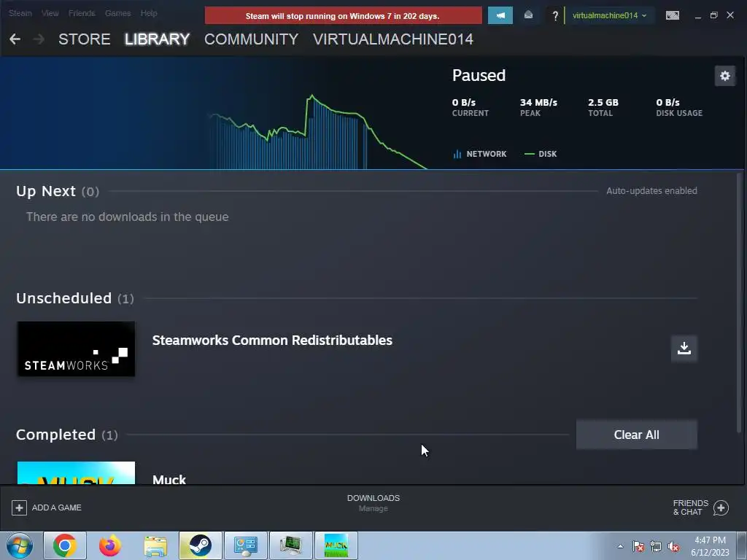
Task: Click the Auto-updates enabled text
Action: tap(651, 191)
